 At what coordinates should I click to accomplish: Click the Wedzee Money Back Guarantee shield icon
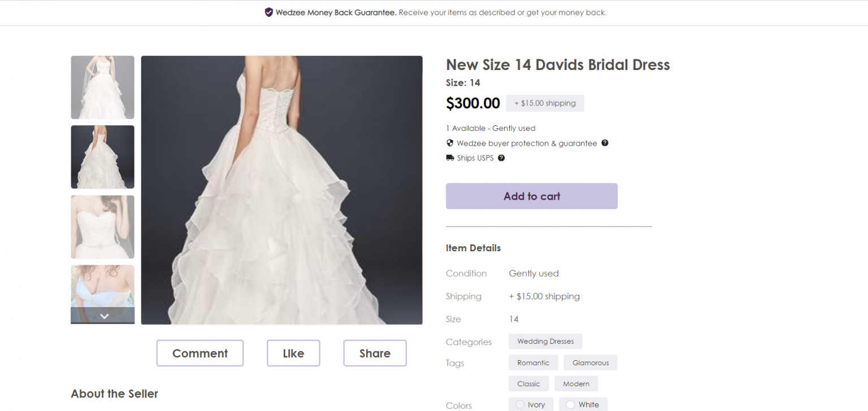pyautogui.click(x=268, y=12)
